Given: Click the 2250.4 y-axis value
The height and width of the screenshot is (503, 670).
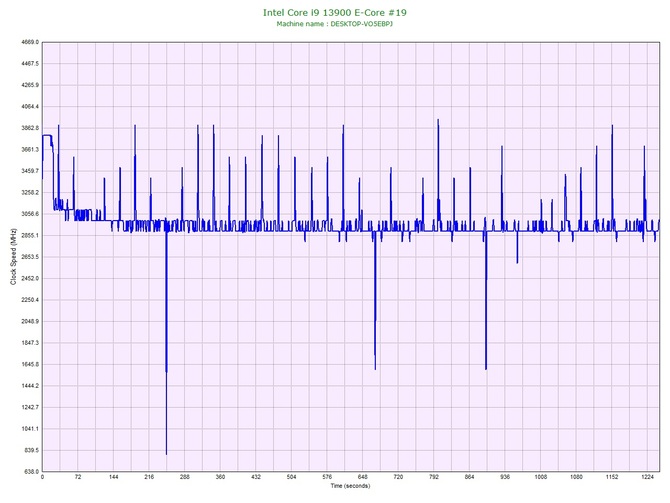Looking at the screenshot, I should click(30, 300).
